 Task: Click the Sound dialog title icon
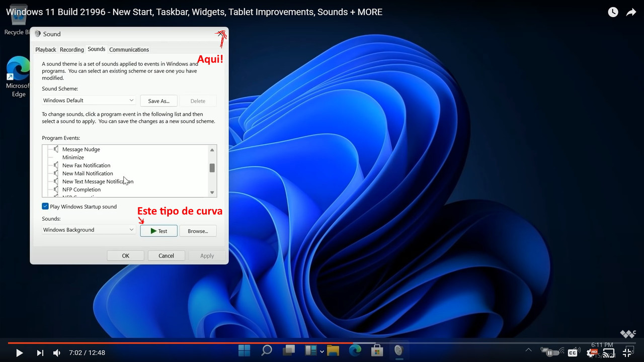pos(37,34)
